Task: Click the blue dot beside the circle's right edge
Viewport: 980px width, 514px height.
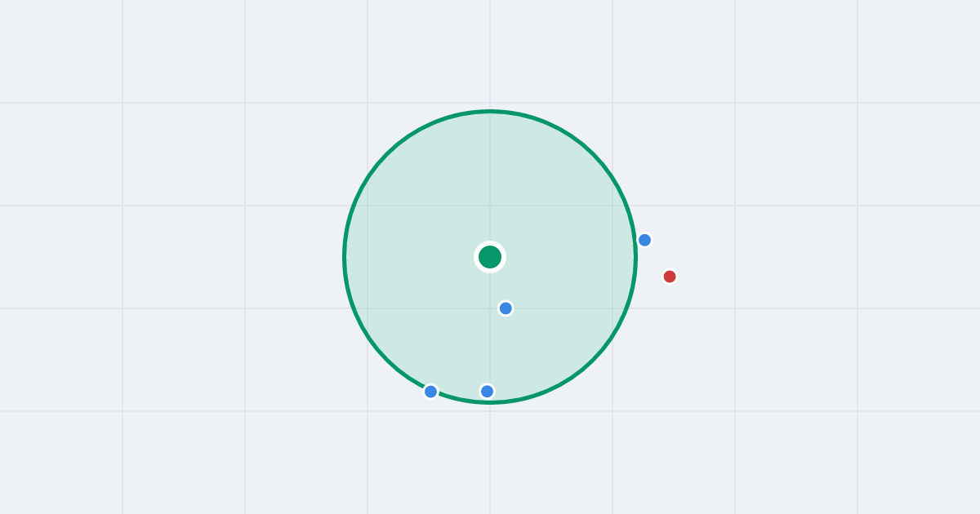Action: 644,240
